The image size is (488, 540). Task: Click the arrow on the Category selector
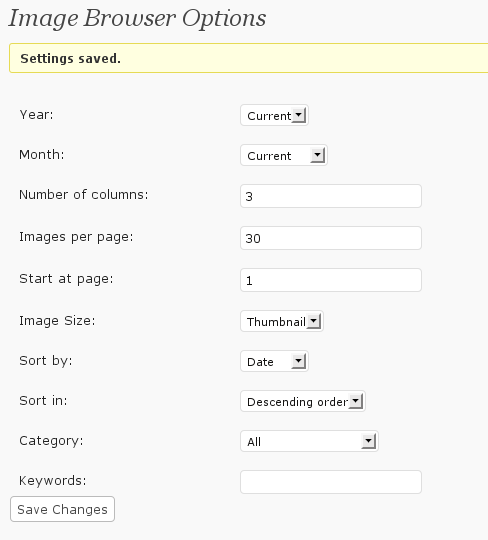pyautogui.click(x=368, y=441)
